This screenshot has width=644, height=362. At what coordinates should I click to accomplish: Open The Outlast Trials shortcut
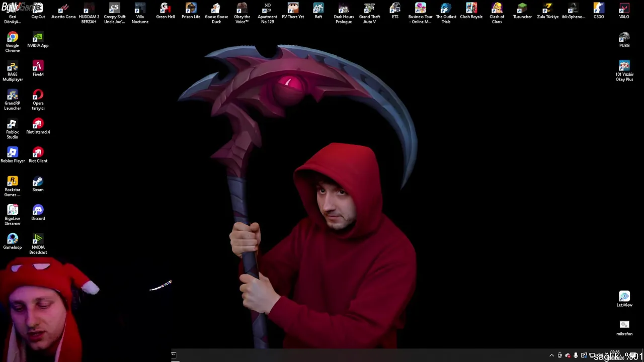point(446,14)
